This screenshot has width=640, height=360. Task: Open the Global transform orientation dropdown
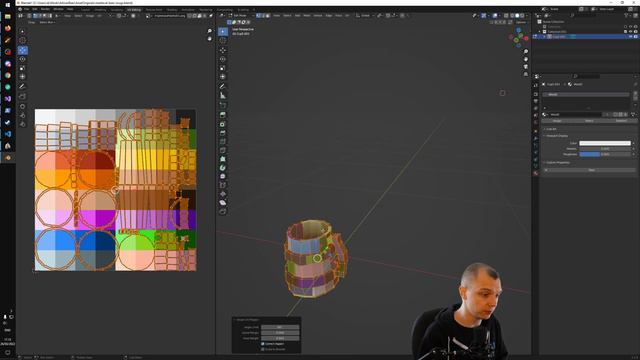tap(364, 16)
